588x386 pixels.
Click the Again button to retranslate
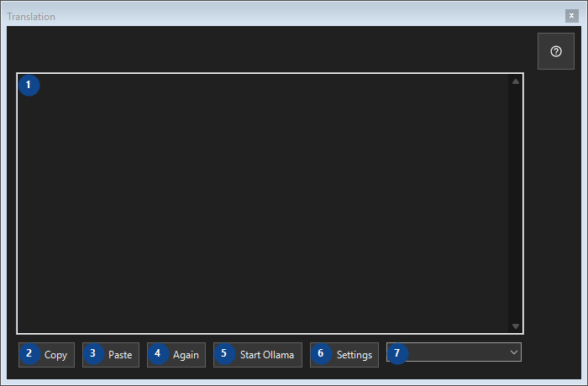point(176,354)
